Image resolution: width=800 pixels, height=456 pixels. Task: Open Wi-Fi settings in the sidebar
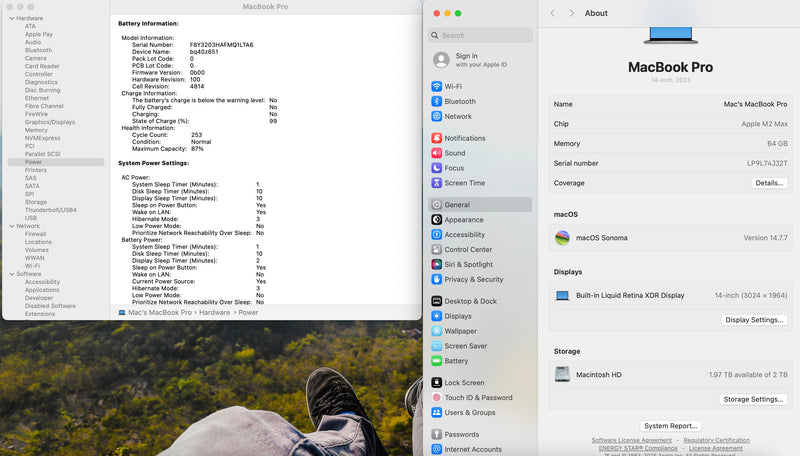click(480, 87)
